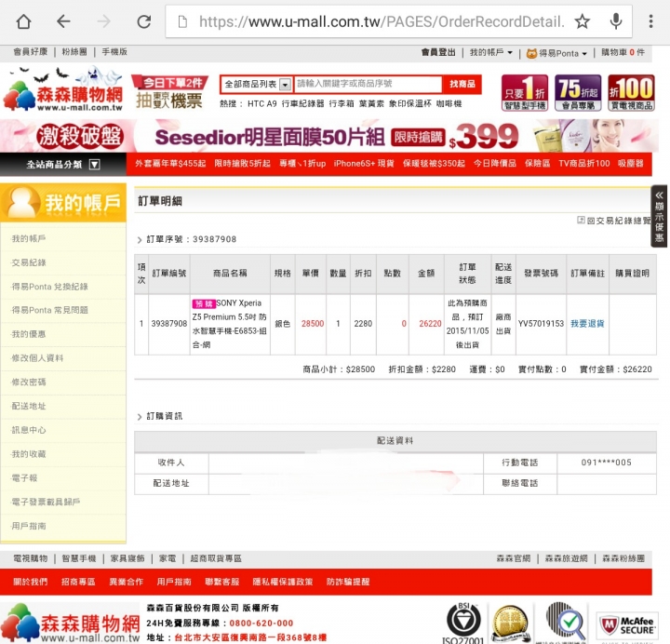Open 吸塵器 nav item

[x=631, y=163]
